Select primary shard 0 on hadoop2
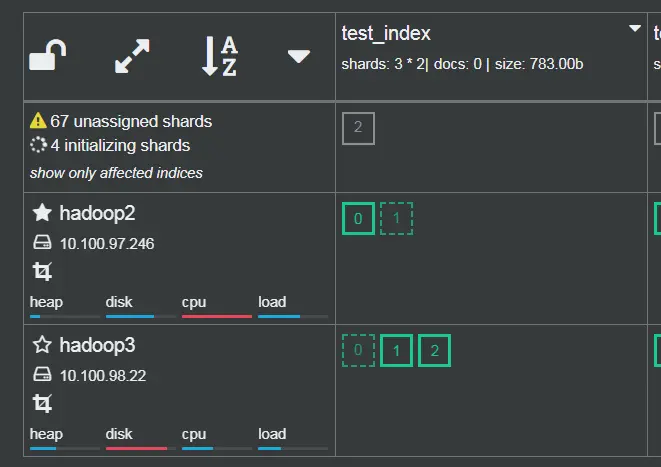The image size is (661, 467). (358, 218)
